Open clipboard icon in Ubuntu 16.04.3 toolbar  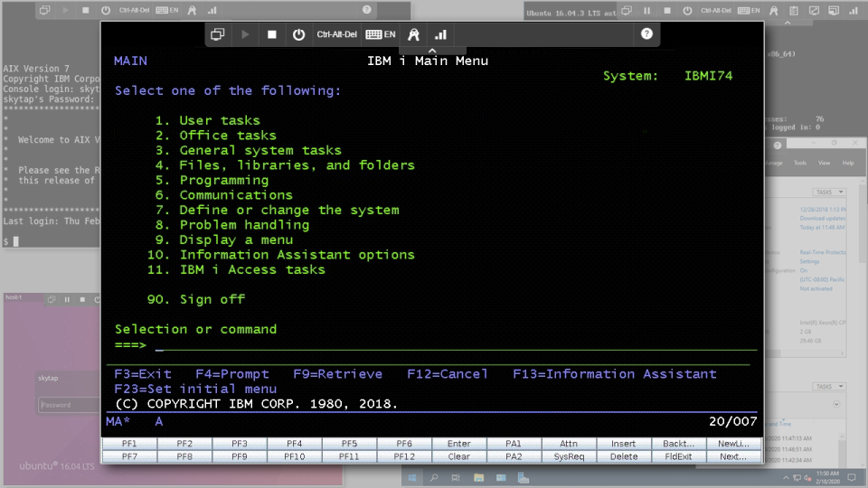click(794, 11)
